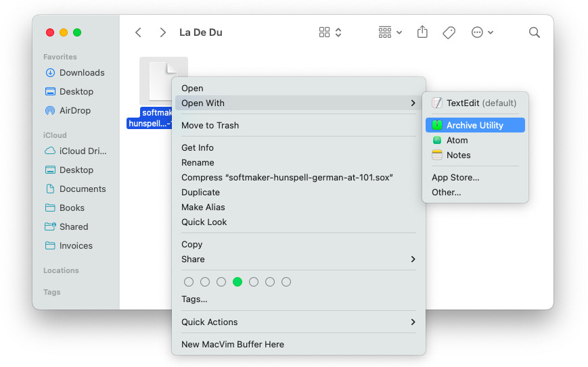Viewport: 588px width, 367px height.
Task: Expand the Share submenu arrow
Action: (x=413, y=259)
